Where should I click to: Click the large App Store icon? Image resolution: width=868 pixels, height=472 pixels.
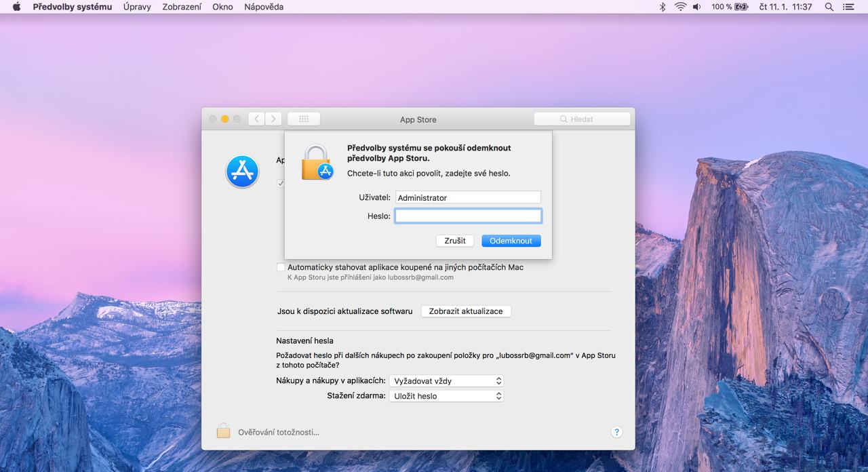click(x=242, y=172)
